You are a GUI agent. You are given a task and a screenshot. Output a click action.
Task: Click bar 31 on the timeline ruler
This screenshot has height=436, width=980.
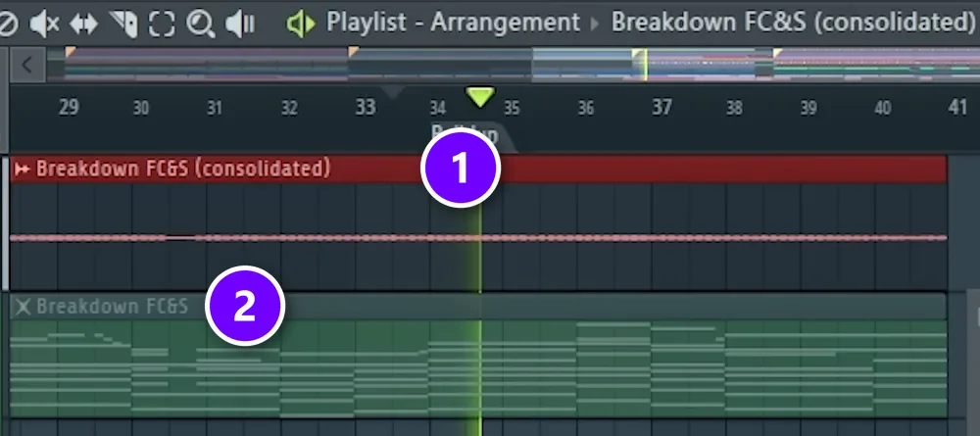coord(215,109)
